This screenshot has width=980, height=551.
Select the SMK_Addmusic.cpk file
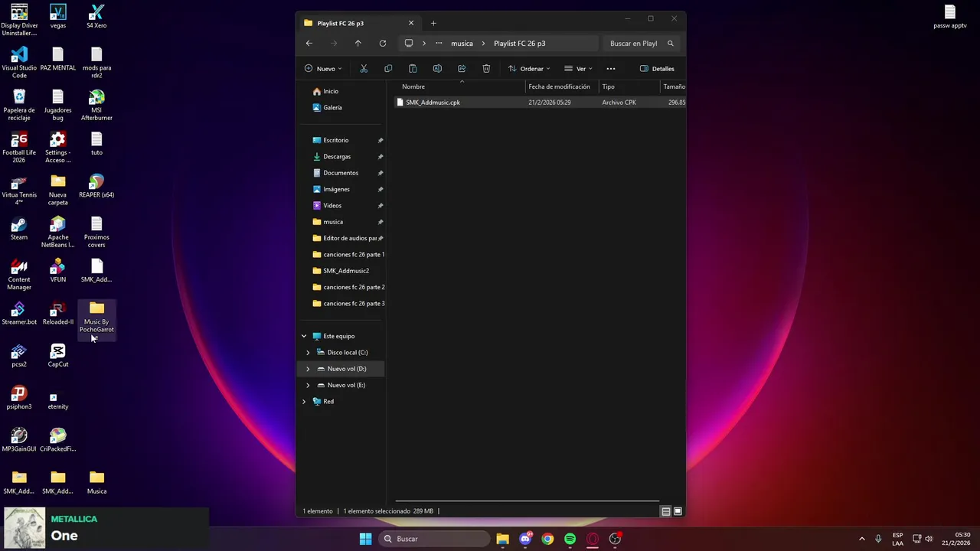433,103
